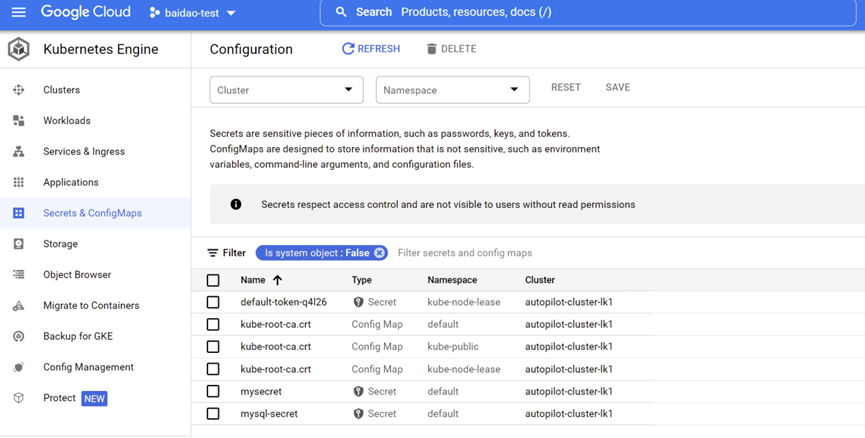Click RESET next to the filters
This screenshot has width=865, height=438.
(565, 87)
